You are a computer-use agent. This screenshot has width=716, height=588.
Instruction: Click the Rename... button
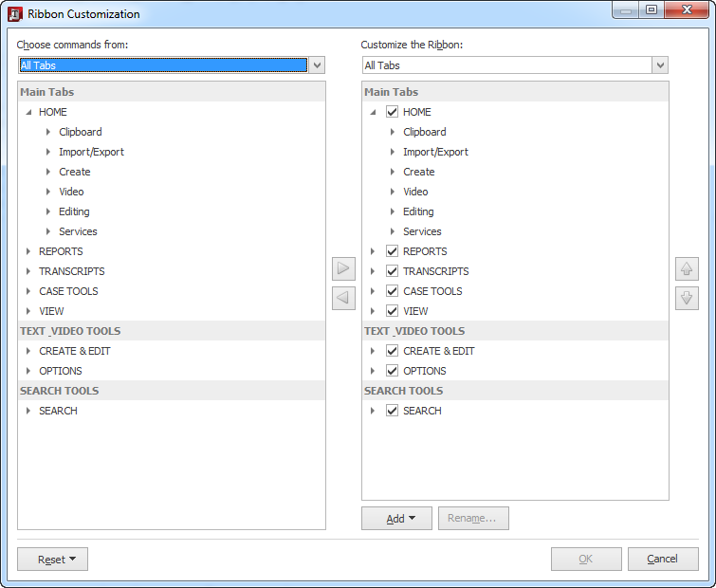click(473, 518)
